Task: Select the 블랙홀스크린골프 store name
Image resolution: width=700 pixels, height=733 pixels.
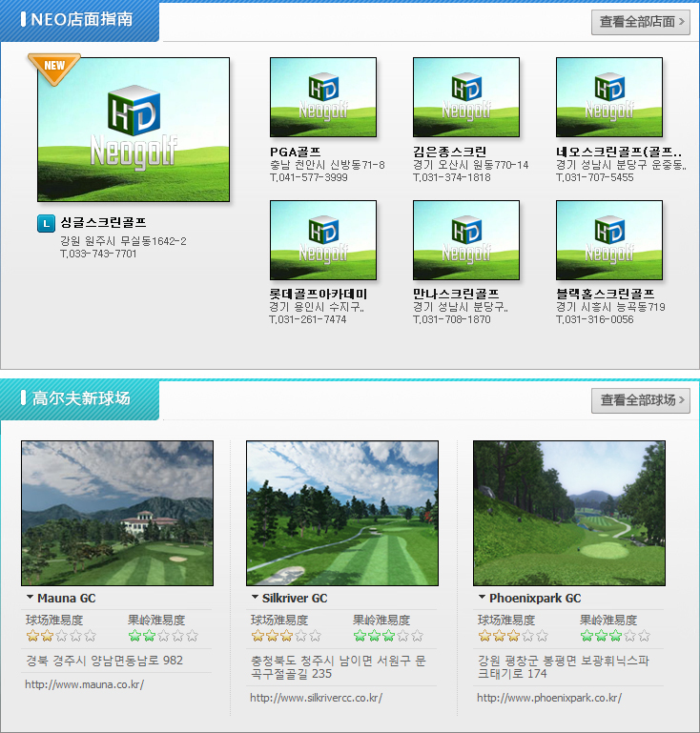Action: click(x=605, y=294)
